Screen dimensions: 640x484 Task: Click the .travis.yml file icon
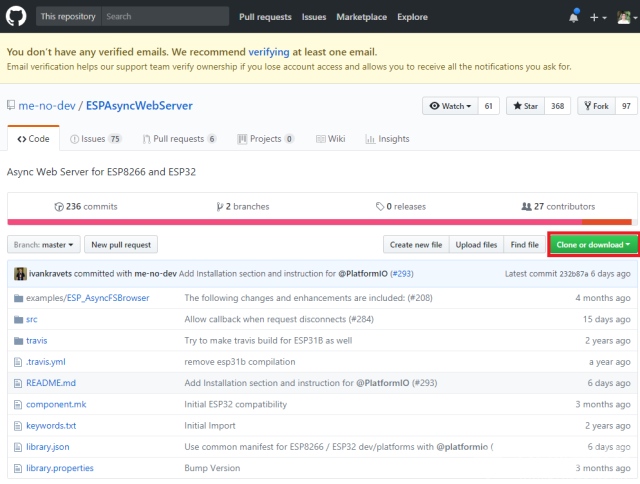tap(18, 362)
